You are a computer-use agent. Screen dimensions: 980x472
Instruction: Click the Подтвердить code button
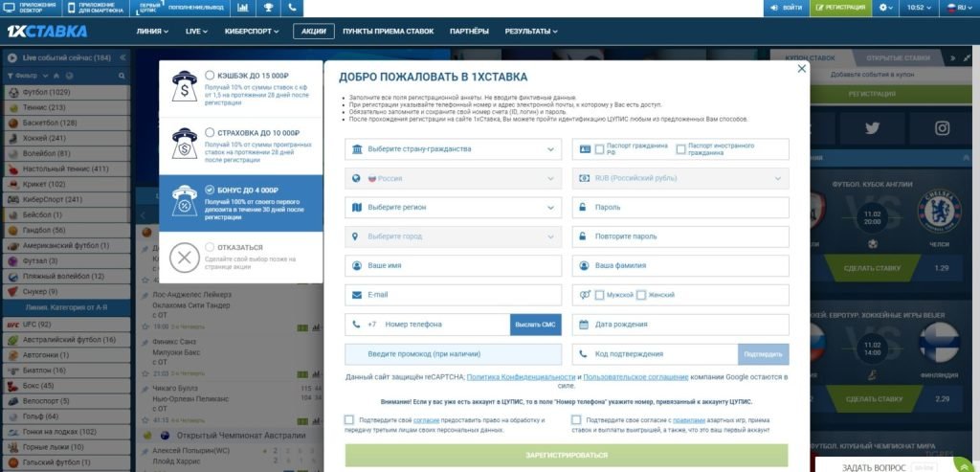763,354
